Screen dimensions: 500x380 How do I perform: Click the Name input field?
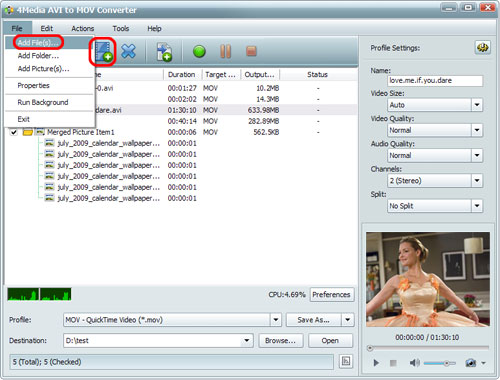[x=435, y=81]
